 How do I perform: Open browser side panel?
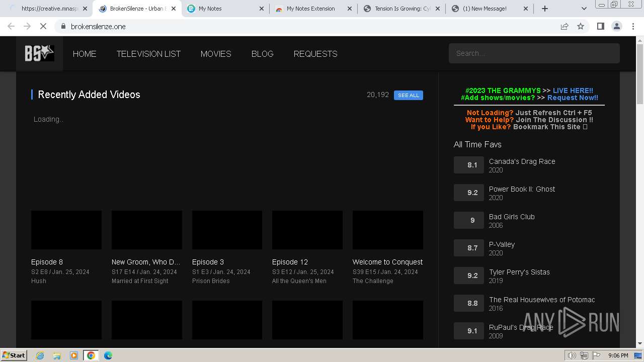(x=600, y=26)
